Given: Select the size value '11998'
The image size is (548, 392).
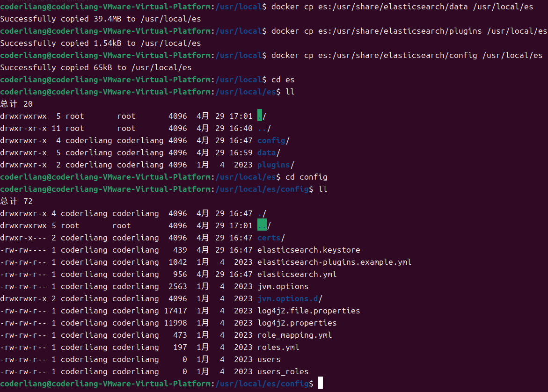Looking at the screenshot, I should pos(175,323).
